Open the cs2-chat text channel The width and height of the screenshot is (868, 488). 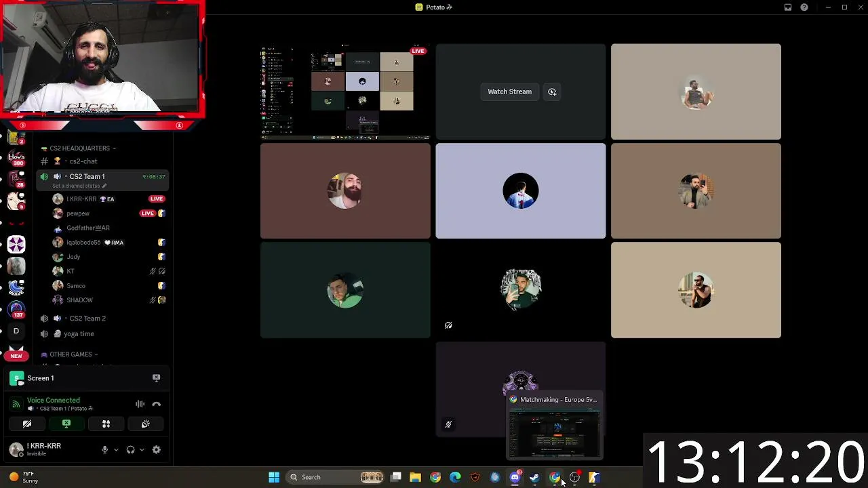103,161
